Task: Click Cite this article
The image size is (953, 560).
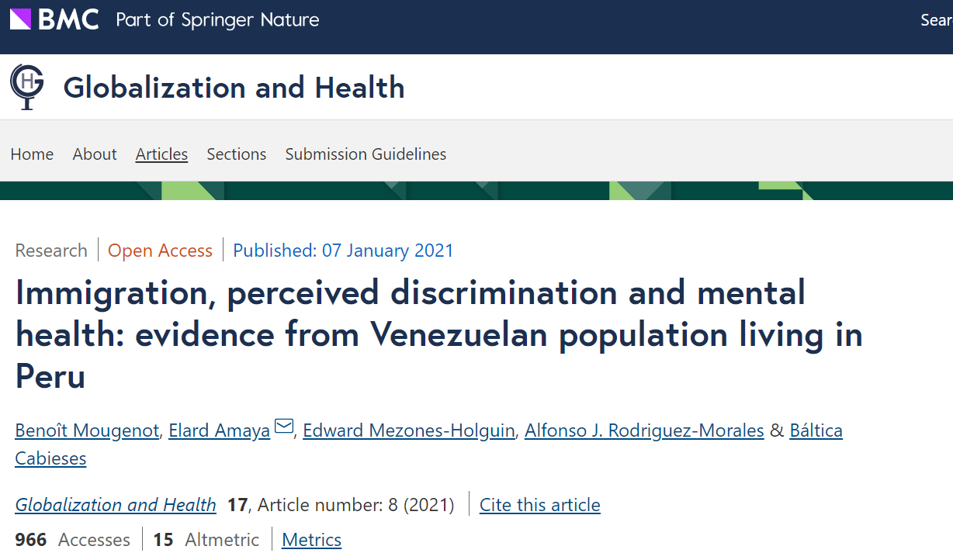Action: 539,504
